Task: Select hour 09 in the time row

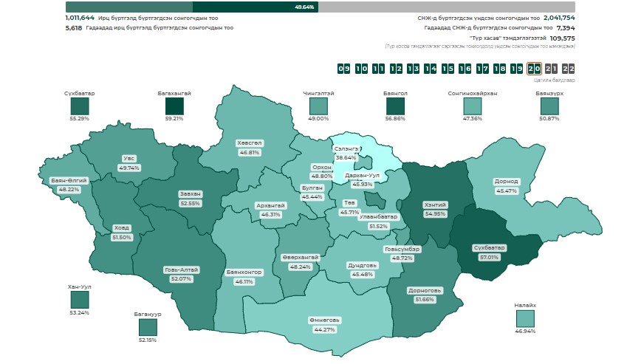Action: pos(343,69)
